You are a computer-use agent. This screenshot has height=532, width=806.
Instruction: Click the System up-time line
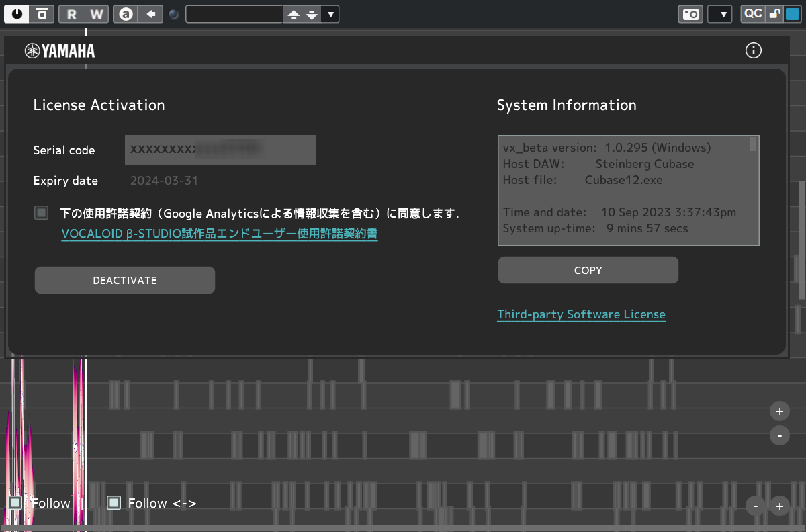(x=595, y=228)
